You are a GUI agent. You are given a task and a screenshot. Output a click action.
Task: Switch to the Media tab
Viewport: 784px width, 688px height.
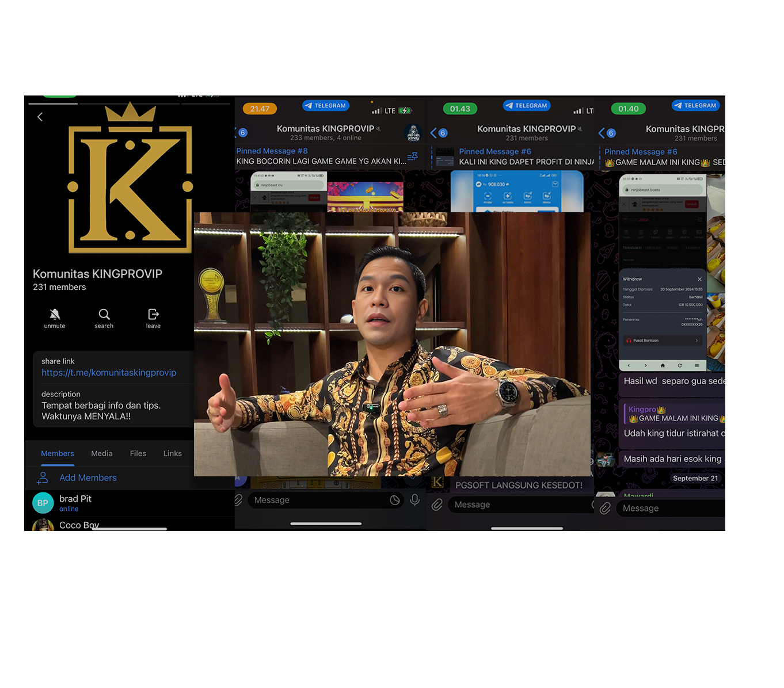[x=102, y=454]
